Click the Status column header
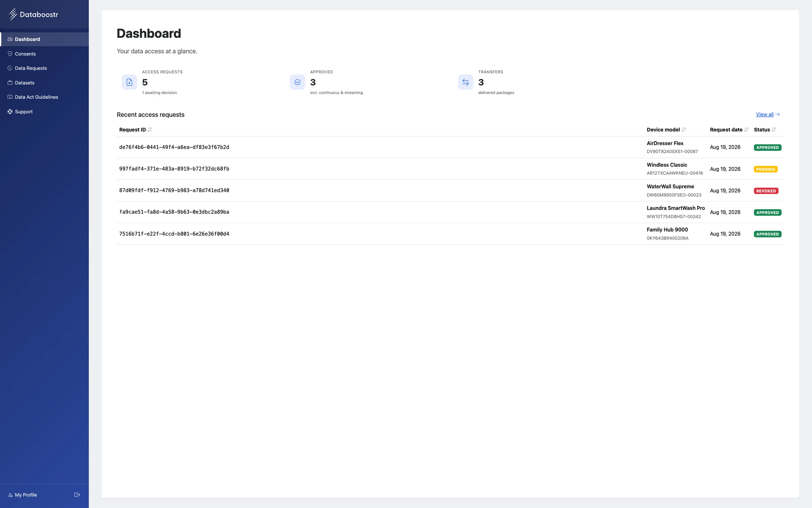The height and width of the screenshot is (508, 812). pyautogui.click(x=762, y=130)
